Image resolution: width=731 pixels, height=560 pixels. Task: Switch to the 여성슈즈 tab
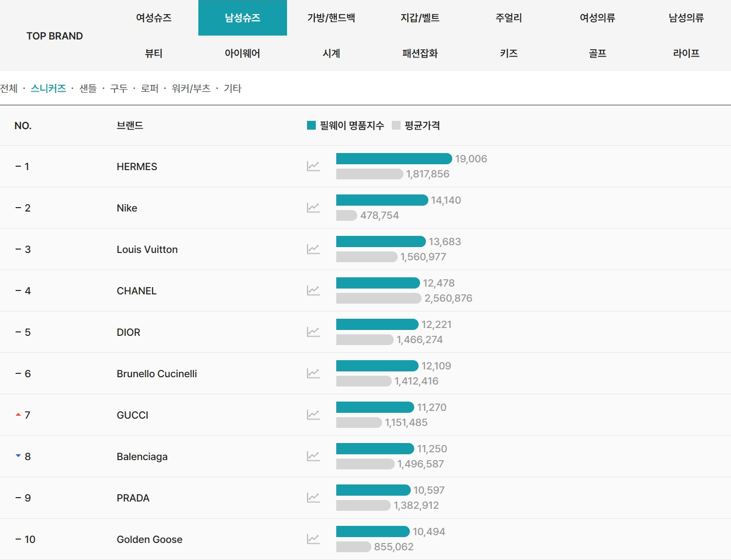pos(154,18)
